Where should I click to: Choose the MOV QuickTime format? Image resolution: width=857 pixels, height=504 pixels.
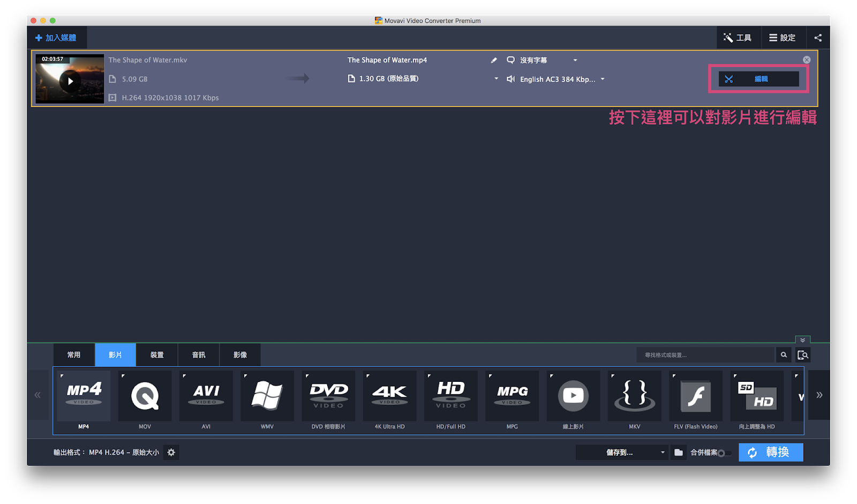coord(145,396)
